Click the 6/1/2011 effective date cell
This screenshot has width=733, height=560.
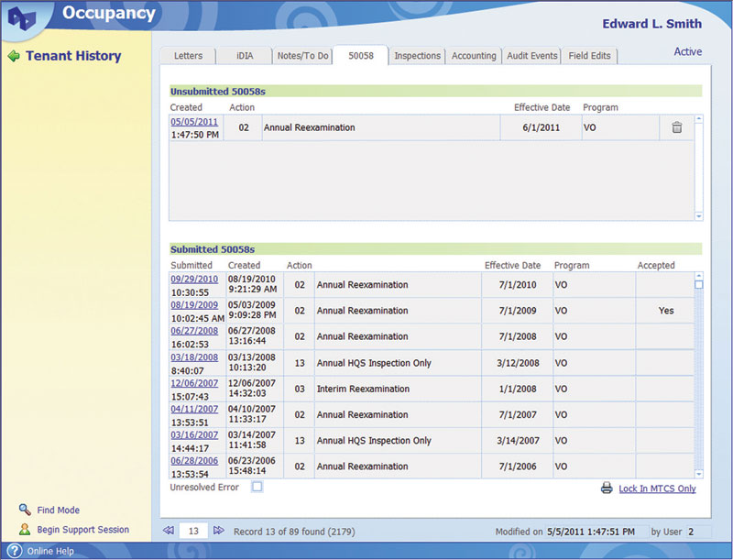(x=541, y=127)
